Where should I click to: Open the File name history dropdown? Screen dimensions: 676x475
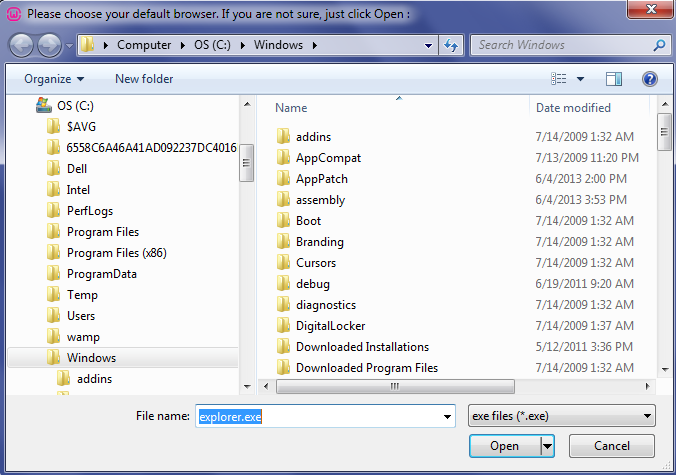448,416
